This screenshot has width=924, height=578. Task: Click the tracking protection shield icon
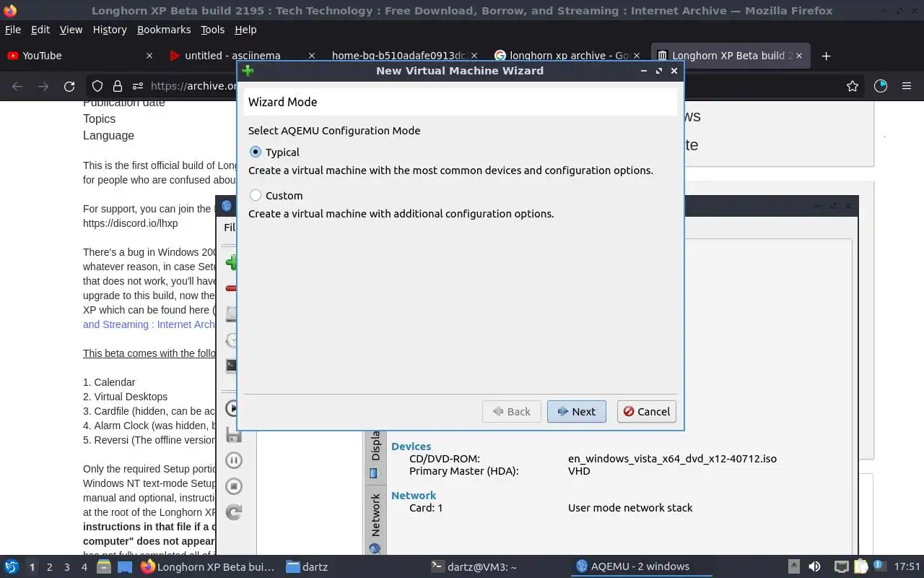point(97,86)
